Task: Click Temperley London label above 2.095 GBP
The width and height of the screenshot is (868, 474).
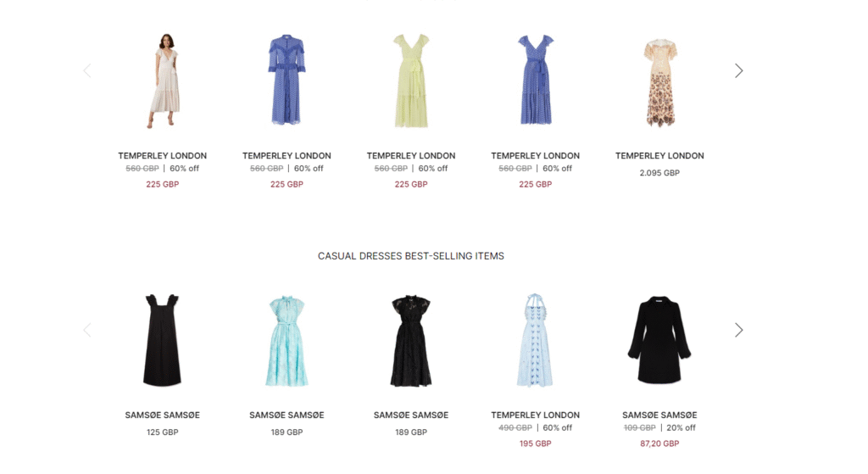Action: coord(659,156)
